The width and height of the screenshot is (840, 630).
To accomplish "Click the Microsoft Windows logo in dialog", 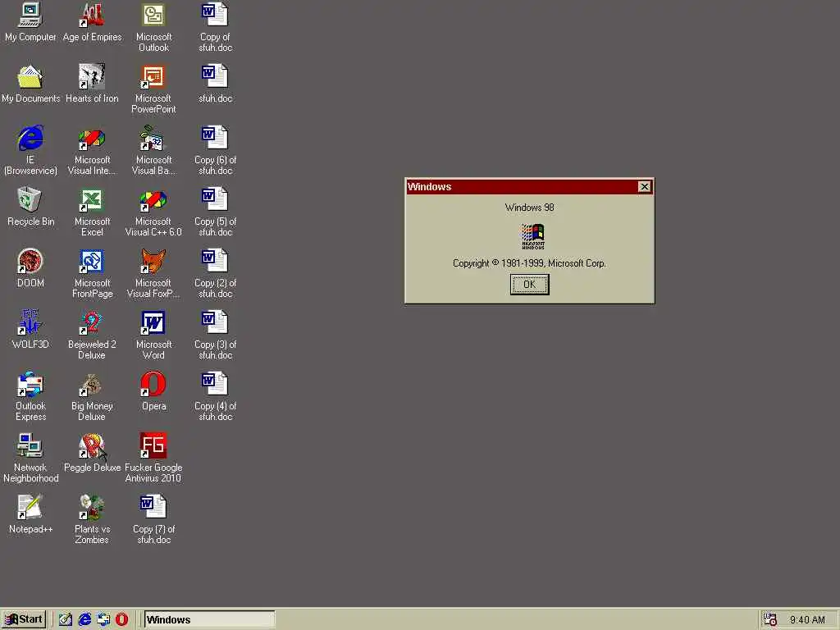I will [532, 236].
